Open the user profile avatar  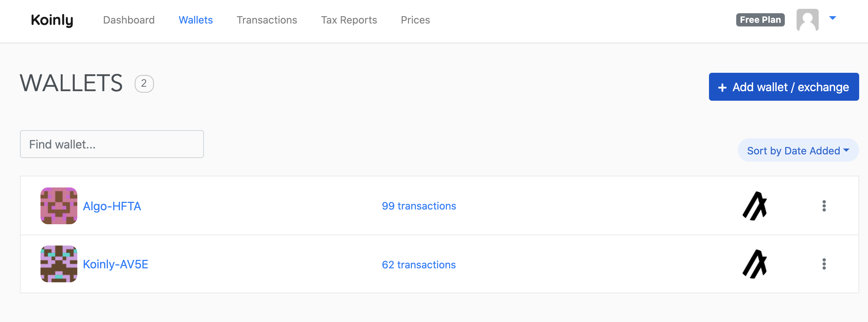(807, 20)
